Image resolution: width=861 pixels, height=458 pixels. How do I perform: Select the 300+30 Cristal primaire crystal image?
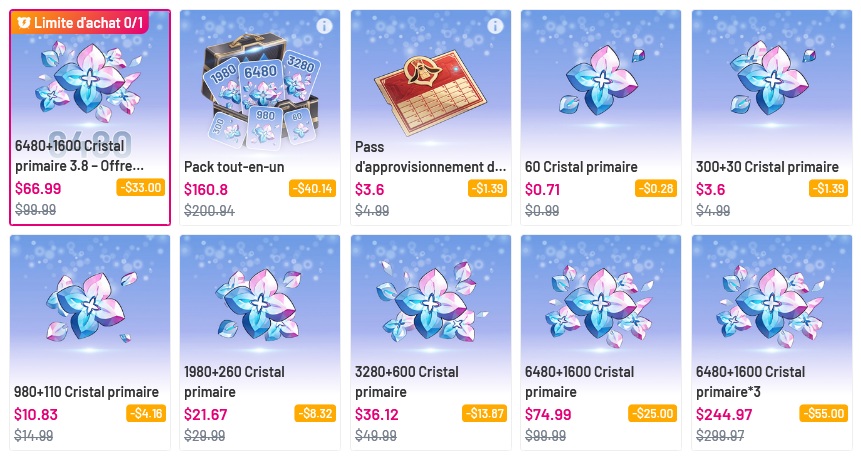click(772, 81)
